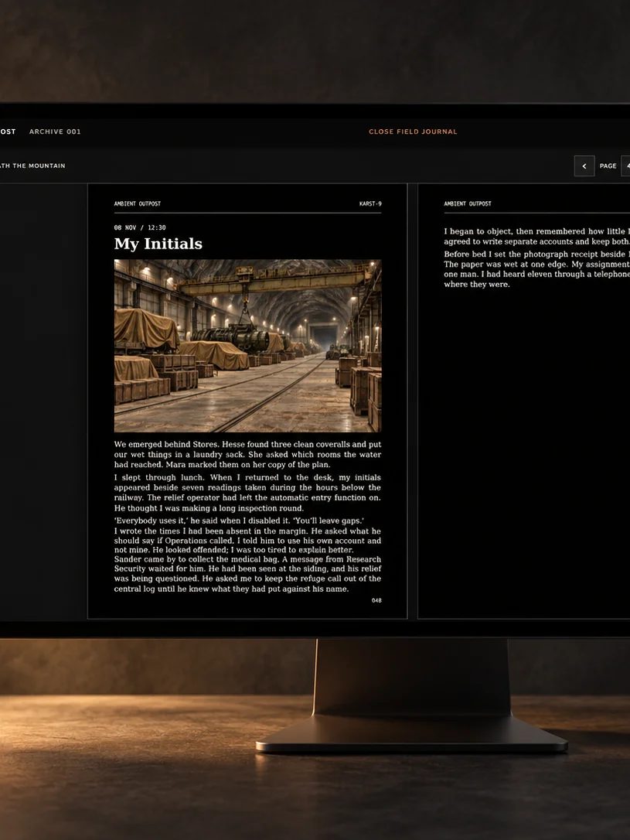Click paragraph starting "I wrote the times"
630x840 pixels.
pyautogui.click(x=248, y=541)
